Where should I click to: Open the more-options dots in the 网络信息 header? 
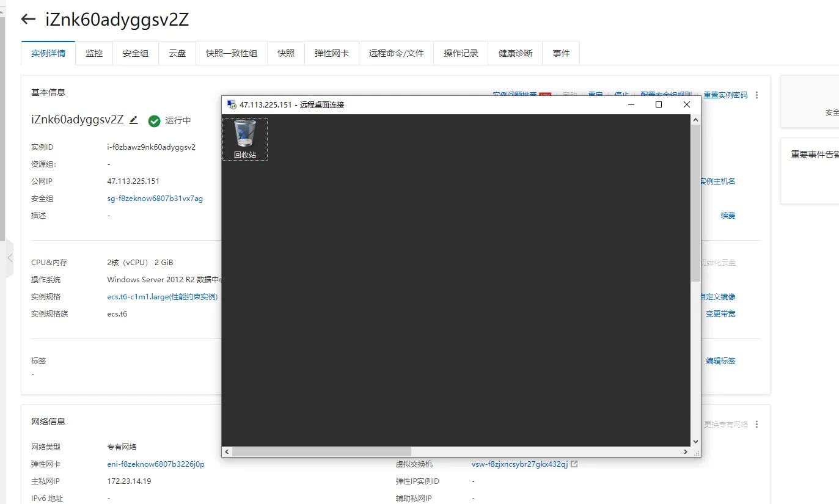pos(757,425)
